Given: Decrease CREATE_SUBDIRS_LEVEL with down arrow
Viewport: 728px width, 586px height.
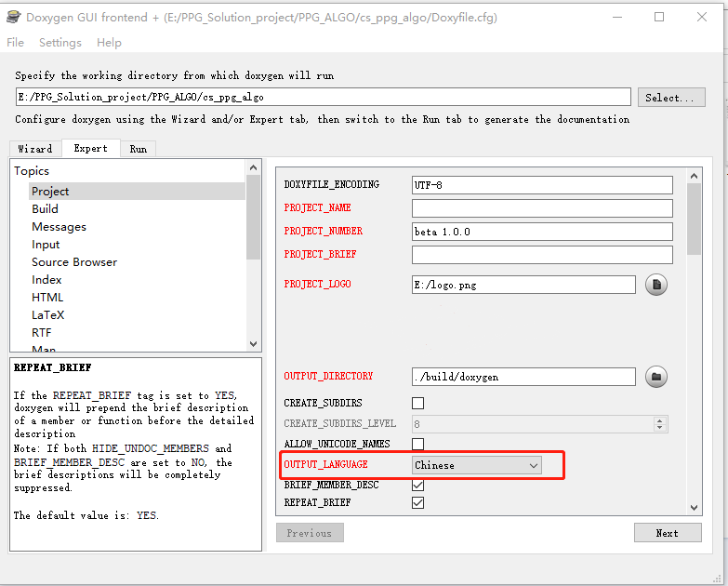Looking at the screenshot, I should pos(660,427).
